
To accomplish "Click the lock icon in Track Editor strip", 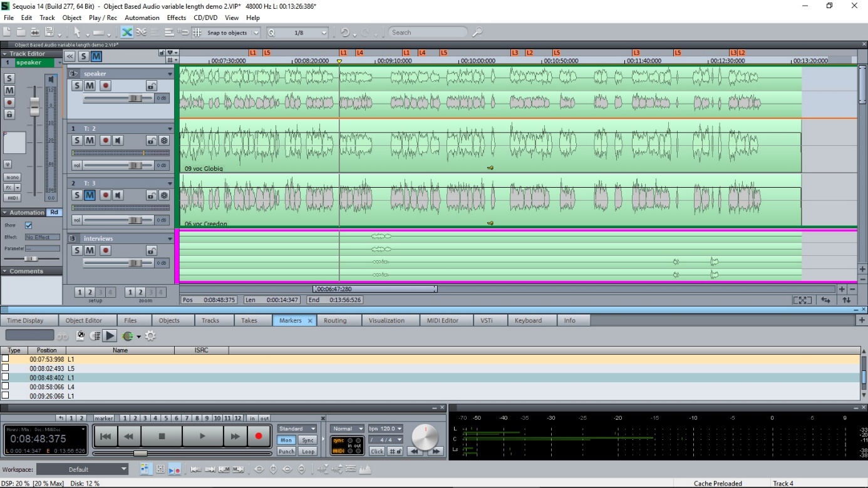I will pos(9,114).
